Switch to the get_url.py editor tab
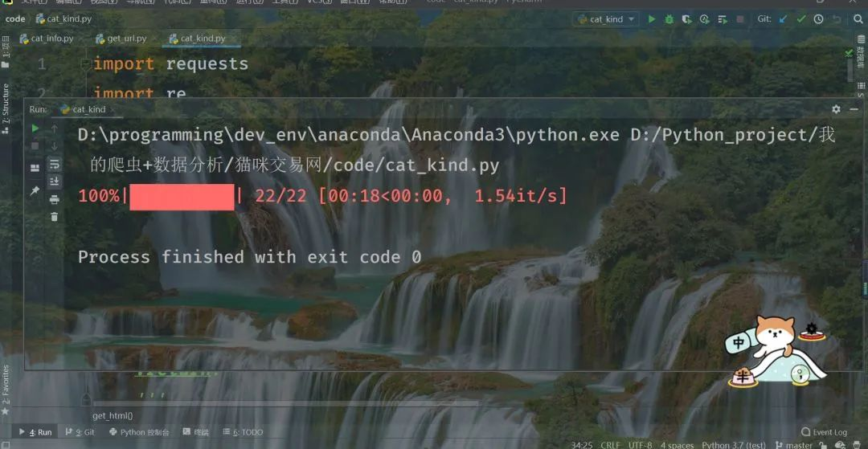Viewport: 868px width, 449px height. coord(121,39)
